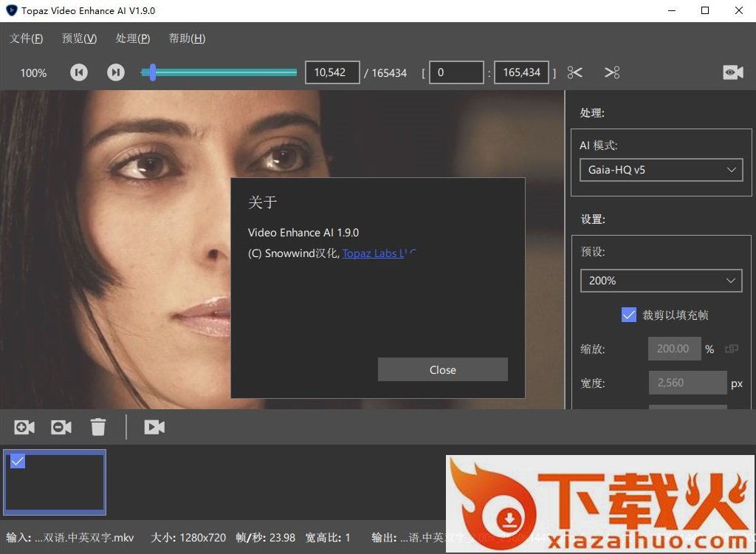Click the scissors trim-end icon
The height and width of the screenshot is (554, 756).
pos(612,72)
